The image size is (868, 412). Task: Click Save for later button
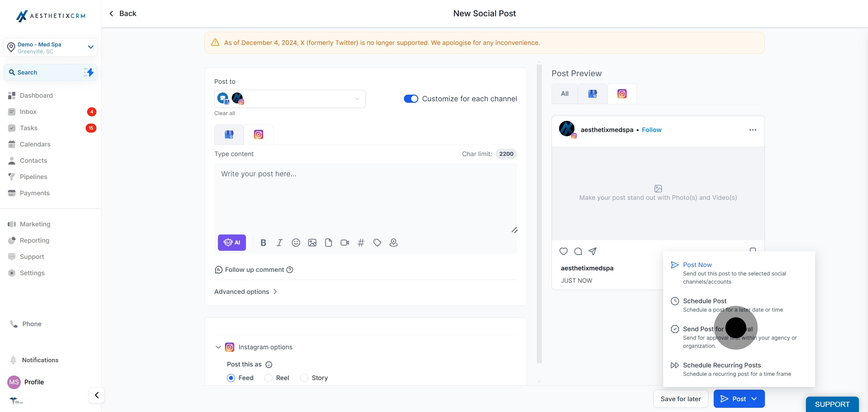(x=680, y=399)
